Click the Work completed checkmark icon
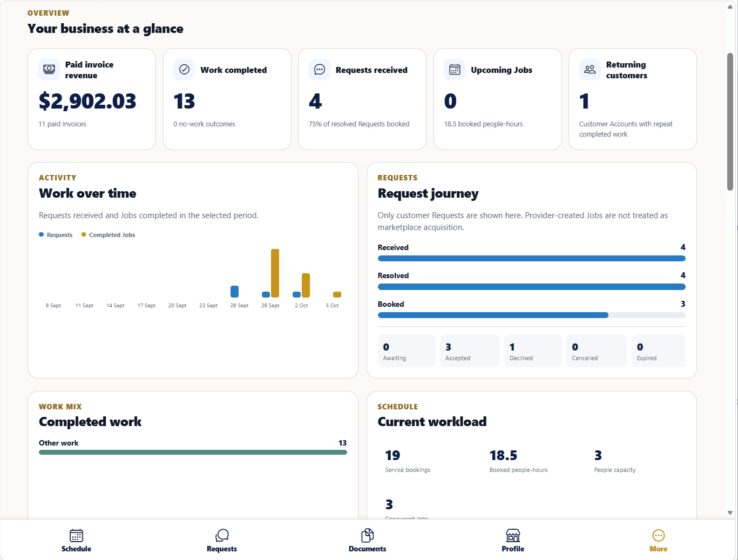 (x=184, y=70)
